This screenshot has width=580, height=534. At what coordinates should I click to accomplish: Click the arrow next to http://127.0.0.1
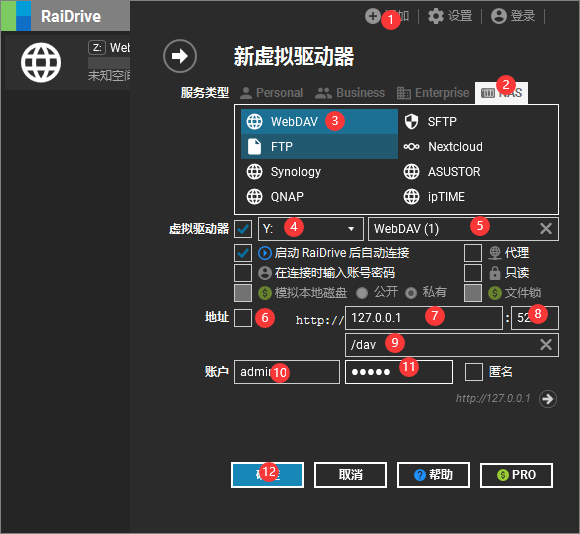pos(548,399)
